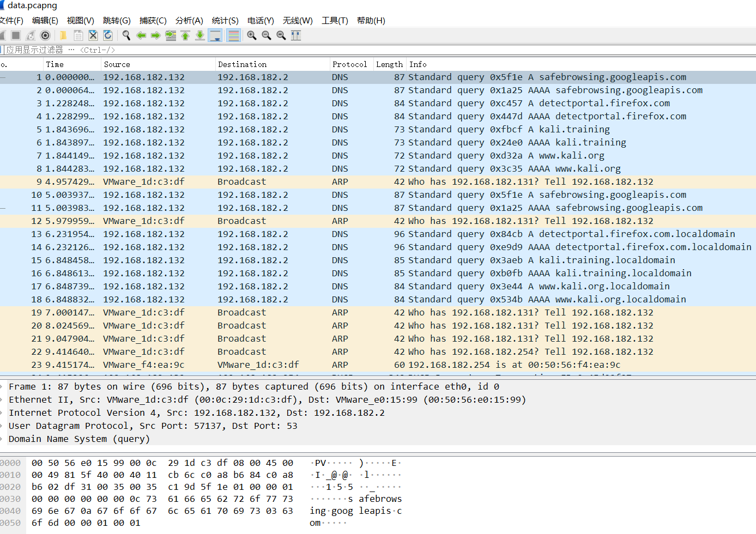Expand Domain Name System (query) row
The height and width of the screenshot is (534, 756).
(378, 439)
